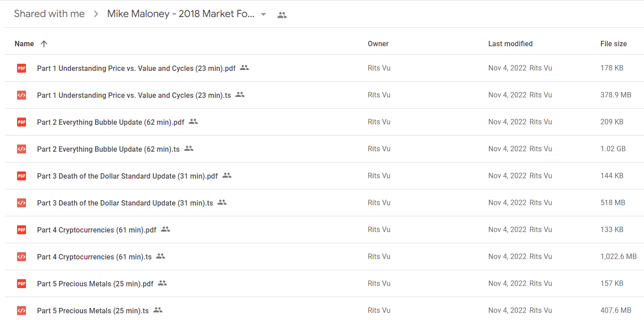This screenshot has width=644, height=320.
Task: Click PDF icon for Part 5 Precious Metals
Action: (22, 284)
